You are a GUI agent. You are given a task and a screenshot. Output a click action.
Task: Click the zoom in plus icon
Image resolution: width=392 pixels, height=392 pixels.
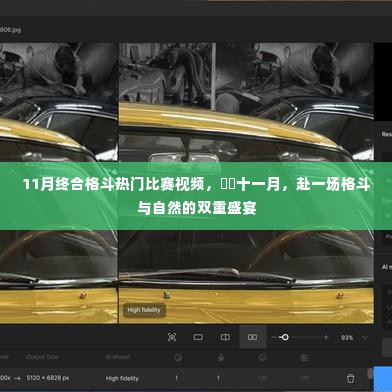(x=326, y=337)
